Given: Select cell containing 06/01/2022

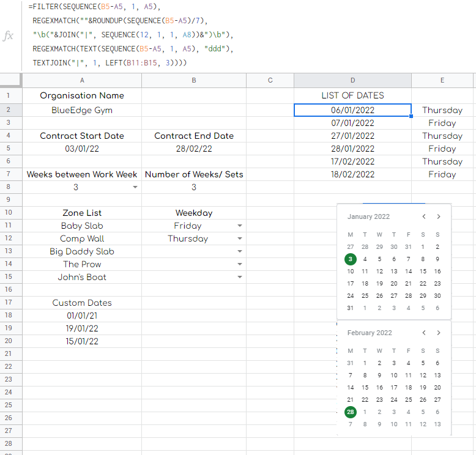Looking at the screenshot, I should (x=353, y=110).
